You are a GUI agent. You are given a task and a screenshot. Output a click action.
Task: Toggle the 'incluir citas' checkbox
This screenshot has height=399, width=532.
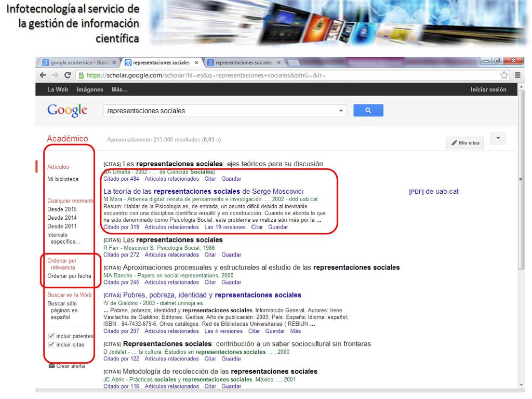[51, 344]
